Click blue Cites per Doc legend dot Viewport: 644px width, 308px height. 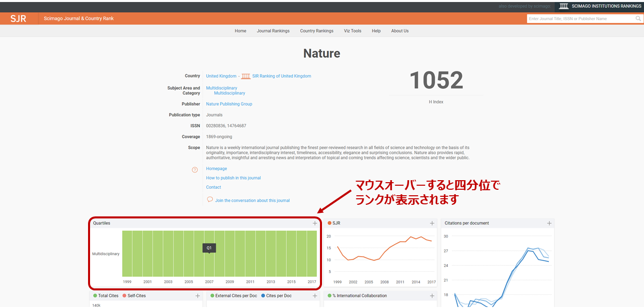(x=263, y=296)
